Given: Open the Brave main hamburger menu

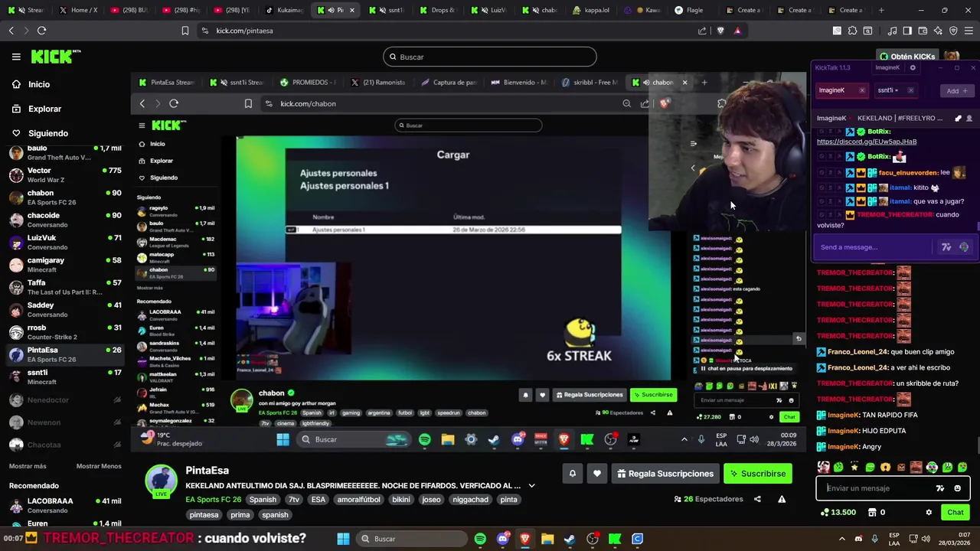Looking at the screenshot, I should click(969, 31).
